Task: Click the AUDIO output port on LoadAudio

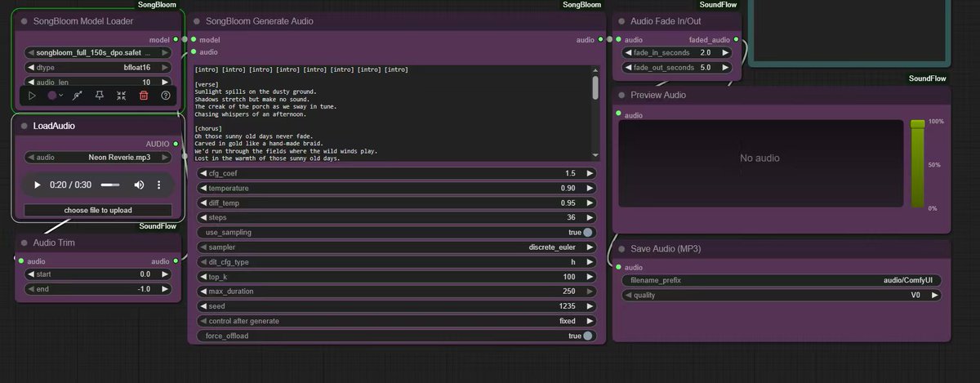Action: point(176,144)
